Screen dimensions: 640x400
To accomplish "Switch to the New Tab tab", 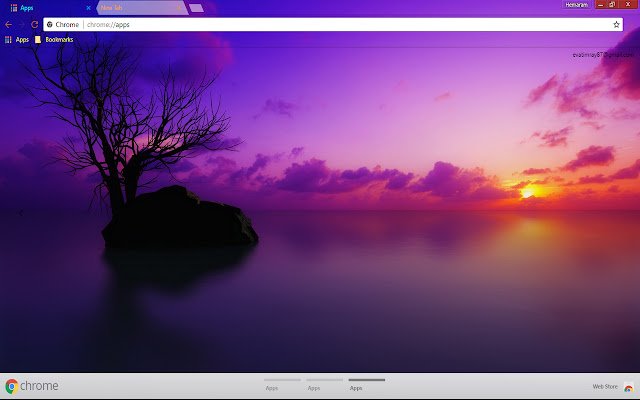I will click(140, 7).
